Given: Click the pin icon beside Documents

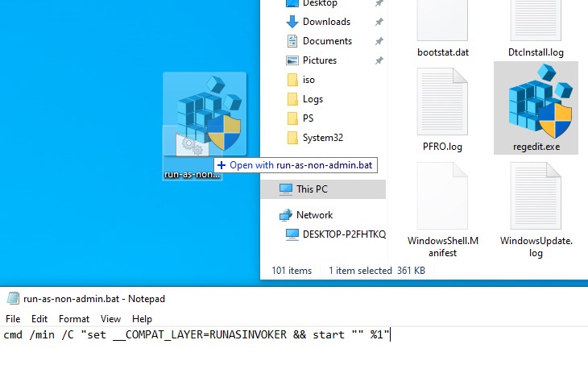Looking at the screenshot, I should pyautogui.click(x=379, y=41).
